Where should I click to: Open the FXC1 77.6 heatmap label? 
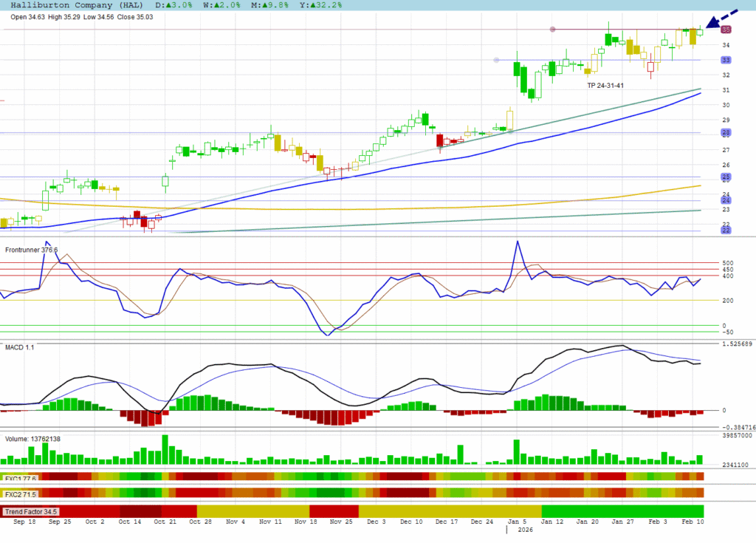click(x=21, y=478)
